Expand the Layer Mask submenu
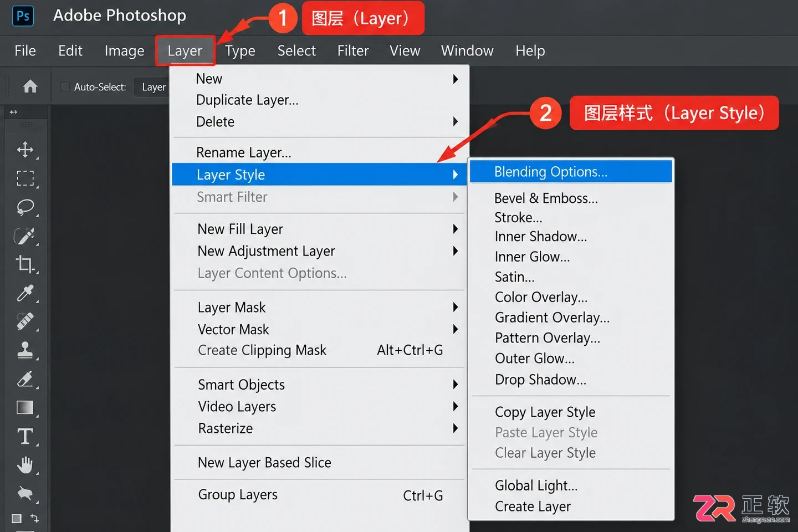This screenshot has height=532, width=798. coord(456,307)
